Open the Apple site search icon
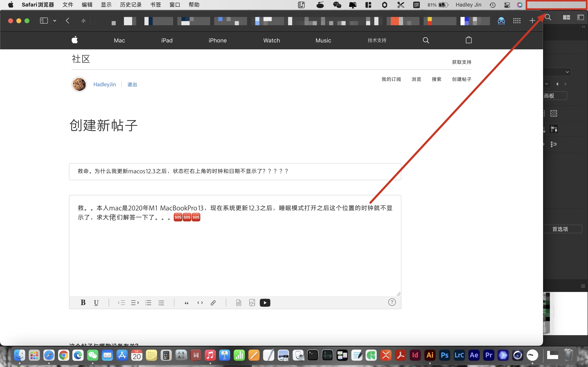The width and height of the screenshot is (588, 367). tap(426, 40)
